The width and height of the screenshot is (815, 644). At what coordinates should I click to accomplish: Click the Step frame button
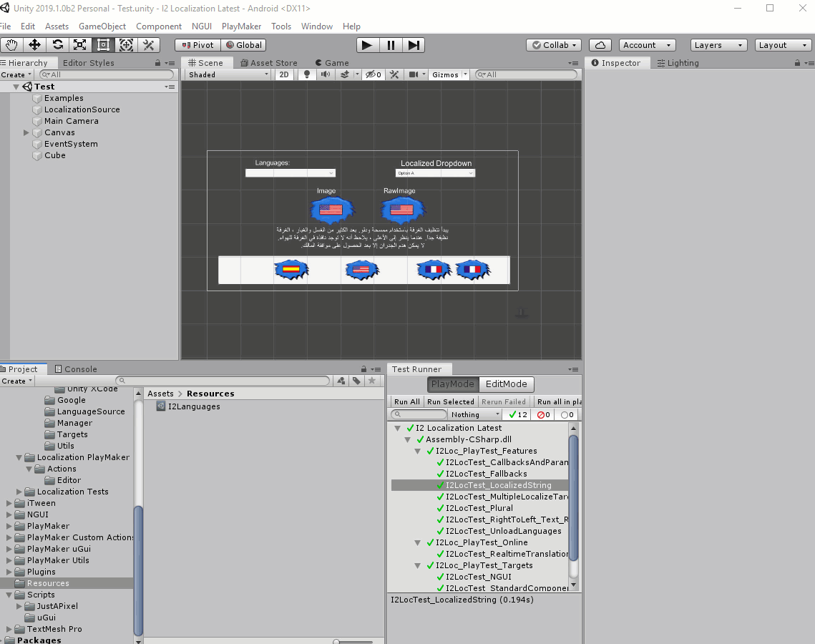pyautogui.click(x=414, y=45)
